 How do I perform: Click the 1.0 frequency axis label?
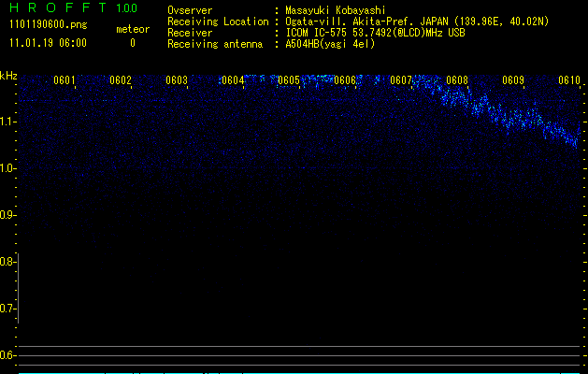7,168
